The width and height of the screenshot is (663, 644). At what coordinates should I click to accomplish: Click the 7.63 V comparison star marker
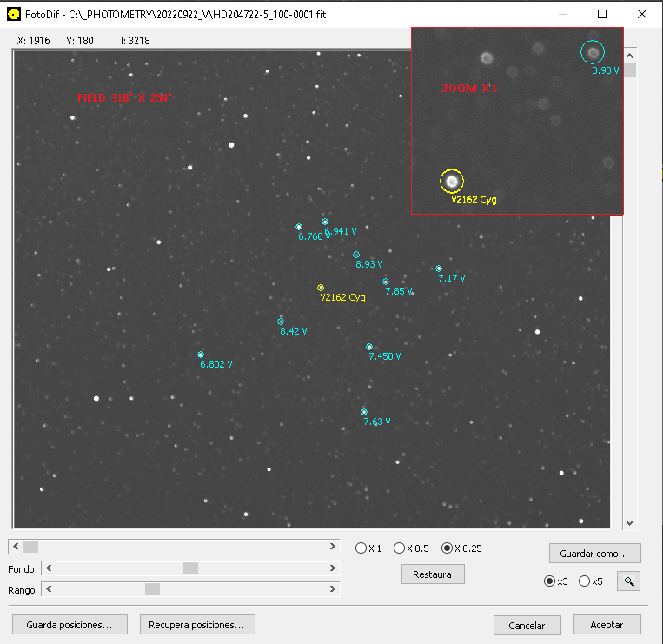point(364,412)
